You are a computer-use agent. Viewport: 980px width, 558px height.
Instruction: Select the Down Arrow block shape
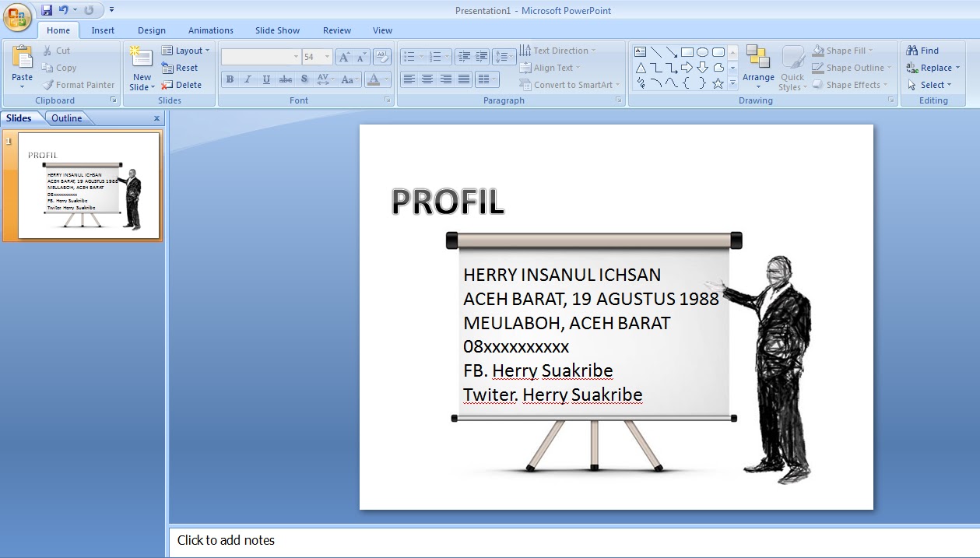[x=702, y=68]
